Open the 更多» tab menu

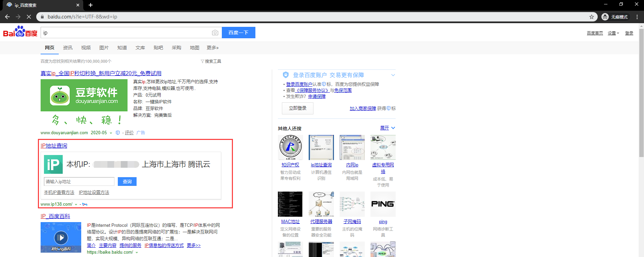click(x=212, y=48)
